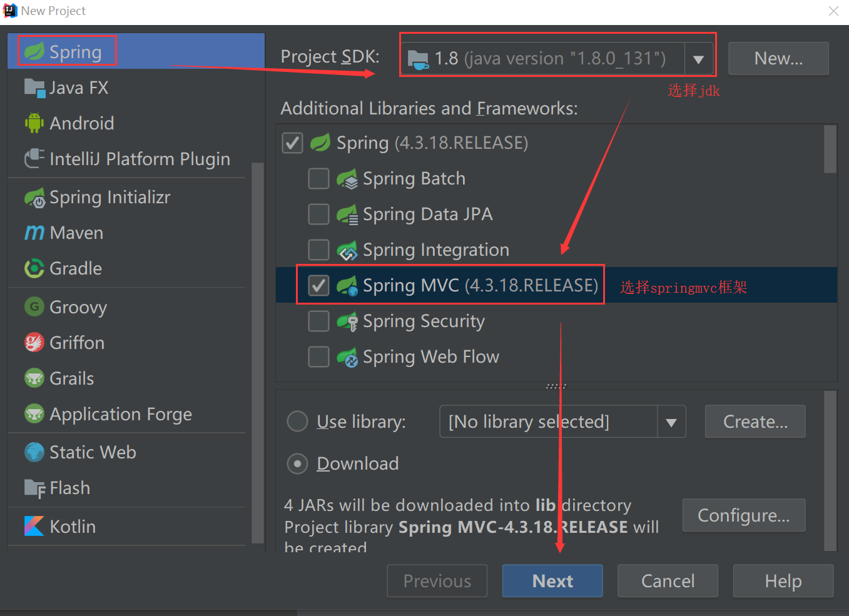Click the Spring Security framework label
The width and height of the screenshot is (849, 616).
[424, 321]
